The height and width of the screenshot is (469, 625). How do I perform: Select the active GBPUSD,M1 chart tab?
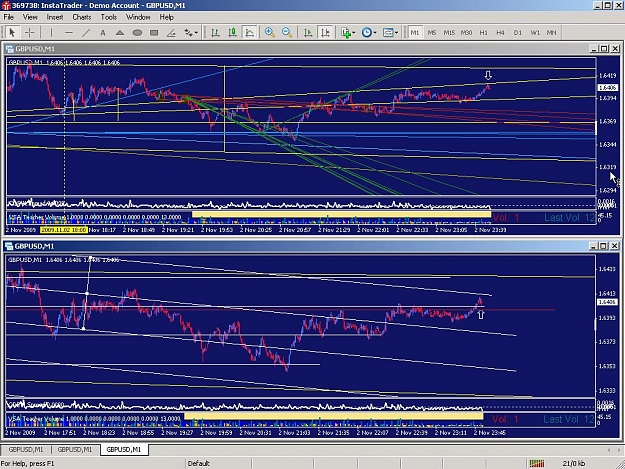124,449
